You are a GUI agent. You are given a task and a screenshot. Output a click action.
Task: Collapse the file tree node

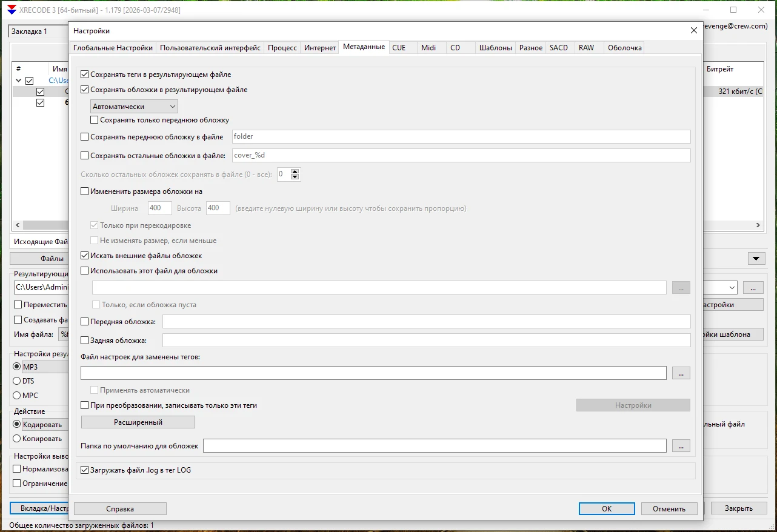point(18,81)
